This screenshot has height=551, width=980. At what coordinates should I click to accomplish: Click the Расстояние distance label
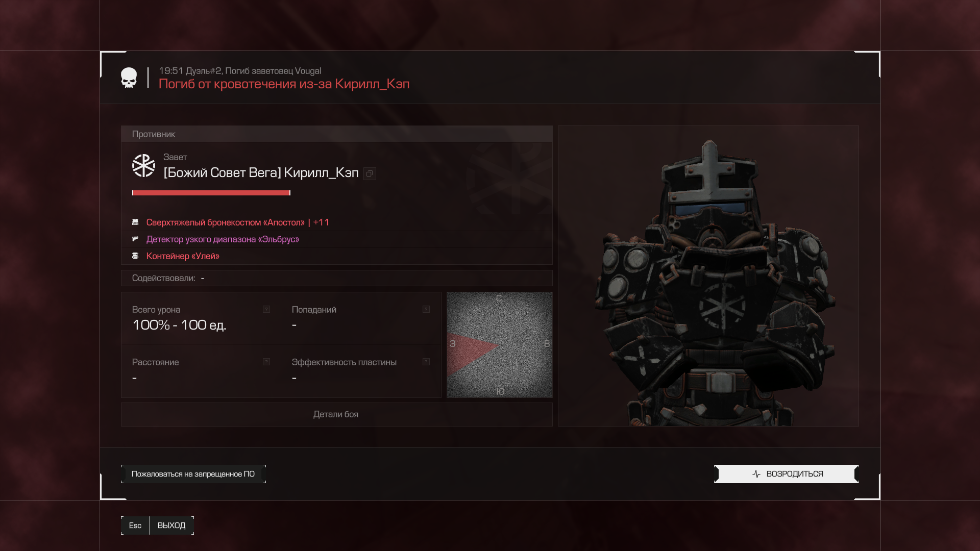coord(155,362)
